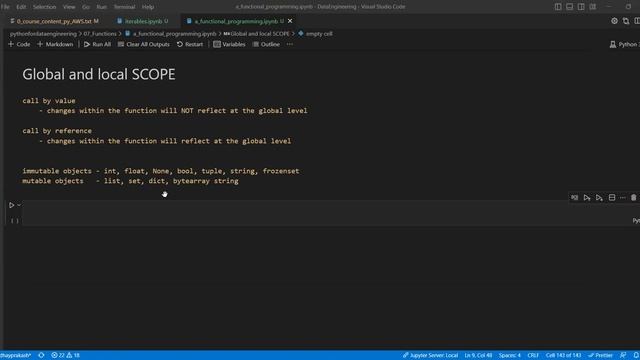Click the notebook diff icon beside gear

(626, 21)
